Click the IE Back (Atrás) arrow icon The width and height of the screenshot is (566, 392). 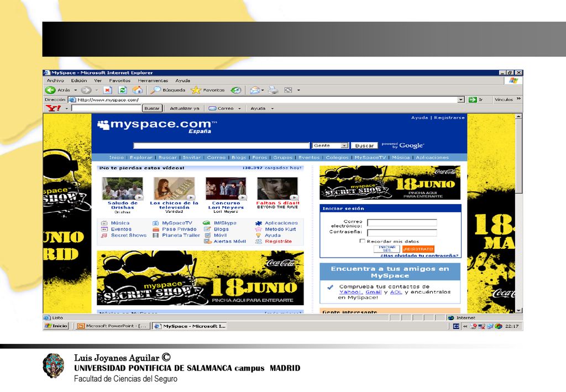50,90
